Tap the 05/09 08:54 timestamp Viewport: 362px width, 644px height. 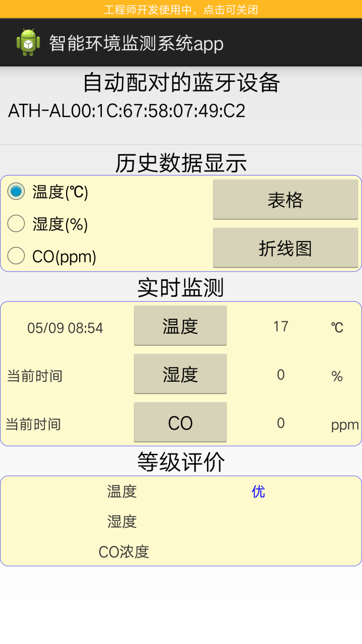(65, 328)
